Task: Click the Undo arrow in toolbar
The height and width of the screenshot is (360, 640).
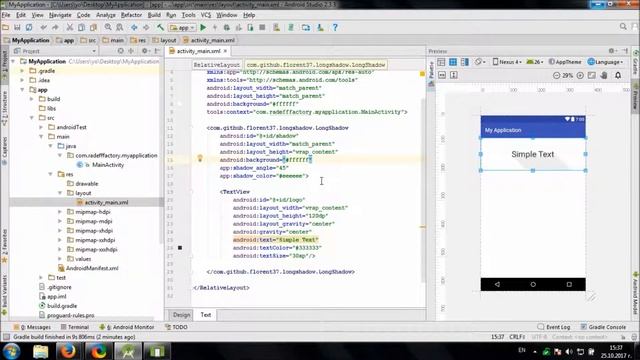Action: (x=44, y=27)
